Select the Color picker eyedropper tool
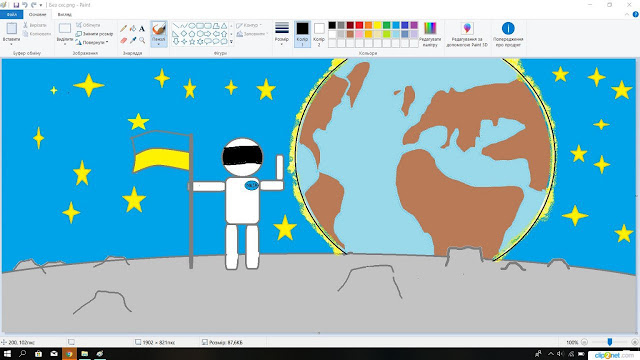Screen dimensions: 640x360 click(133, 40)
